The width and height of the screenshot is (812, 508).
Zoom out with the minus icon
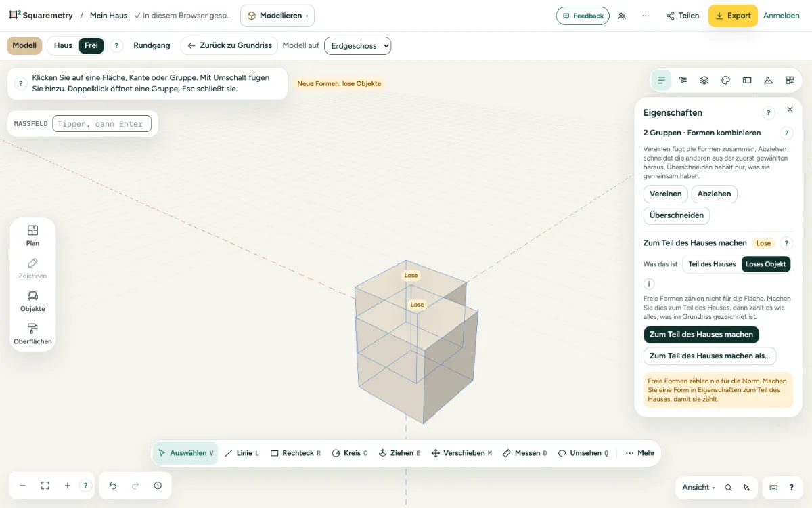[22, 486]
